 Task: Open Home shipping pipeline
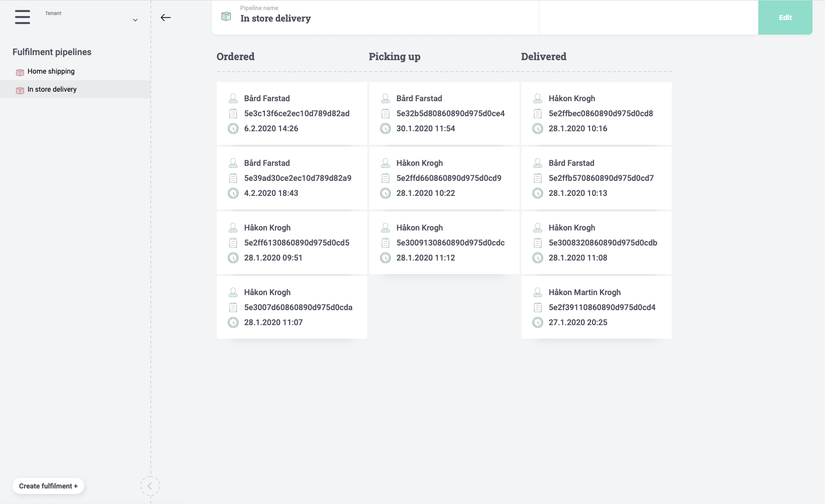tap(51, 72)
